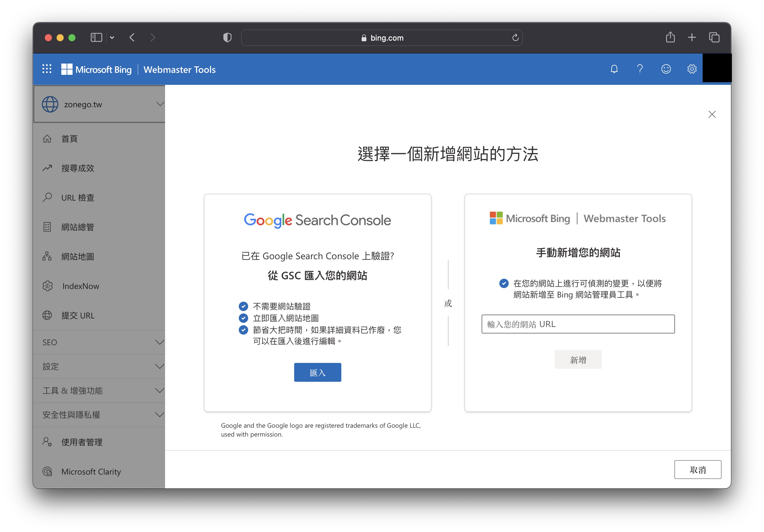The image size is (764, 532).
Task: Click the globe icon beside zonego.tw
Action: [50, 104]
